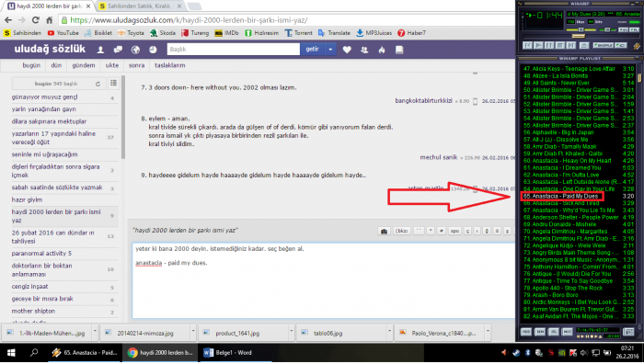The height and width of the screenshot is (364, 644).
Task: Click the flame icon in site header
Action: [382, 50]
